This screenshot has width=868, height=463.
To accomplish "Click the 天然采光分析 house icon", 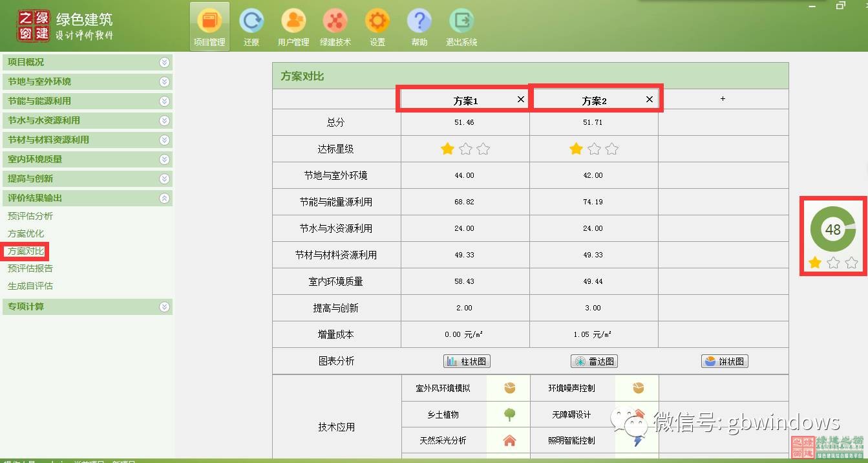I will click(509, 440).
